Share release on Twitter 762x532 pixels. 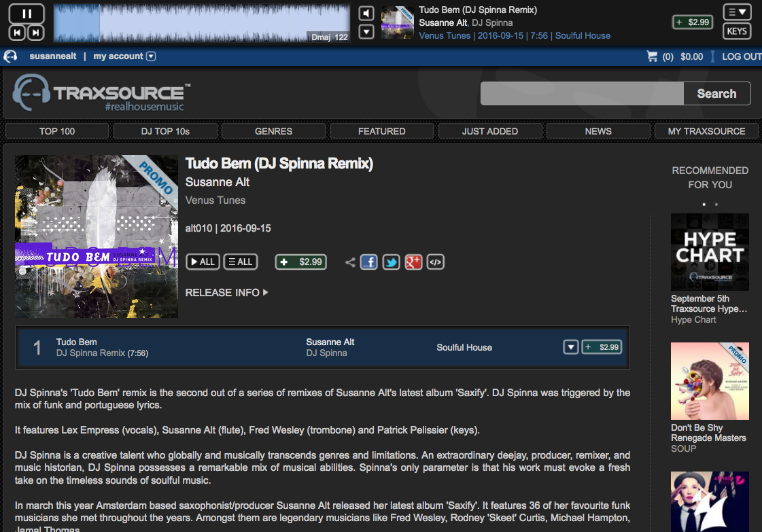pyautogui.click(x=392, y=262)
